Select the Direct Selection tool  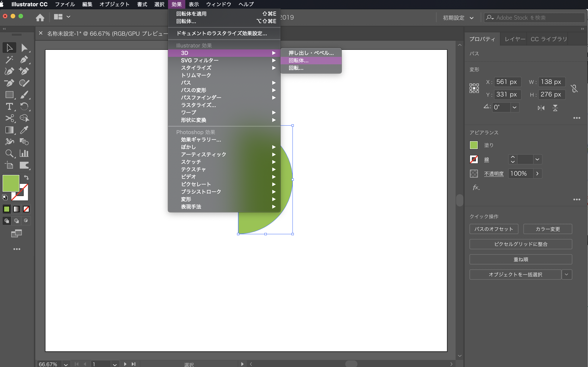tap(24, 48)
